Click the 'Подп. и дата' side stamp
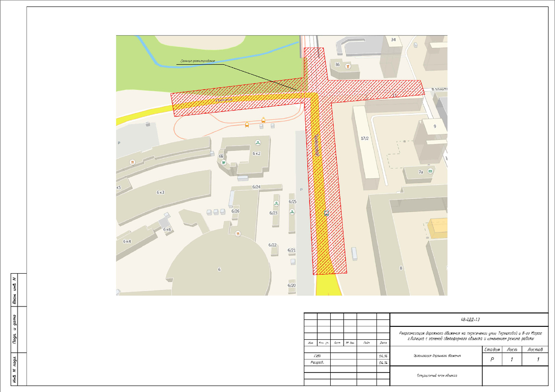This screenshot has width=555, height=392. pyautogui.click(x=14, y=330)
